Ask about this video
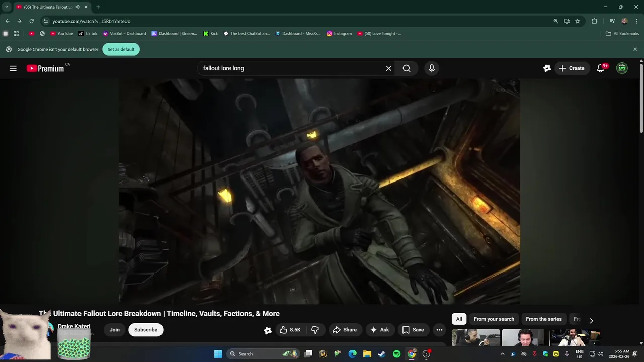The height and width of the screenshot is (362, 644). click(x=380, y=330)
